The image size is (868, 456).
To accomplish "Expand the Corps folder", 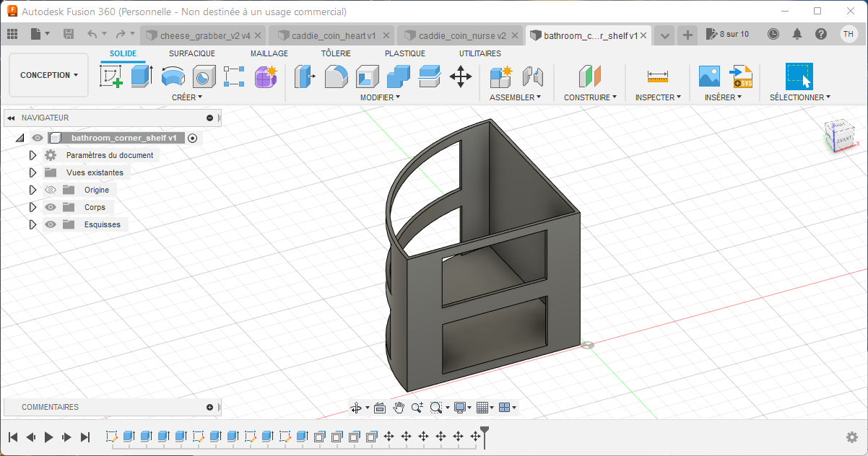I will [32, 207].
